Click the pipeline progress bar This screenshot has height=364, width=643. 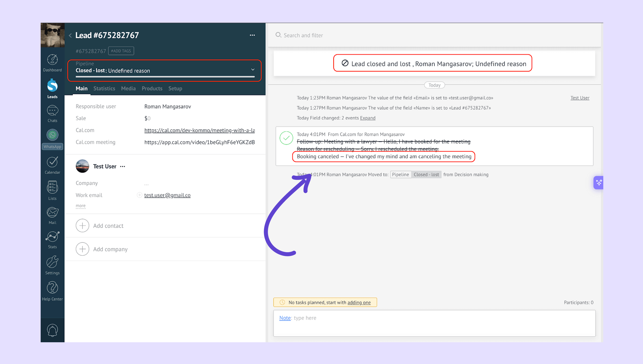(165, 77)
